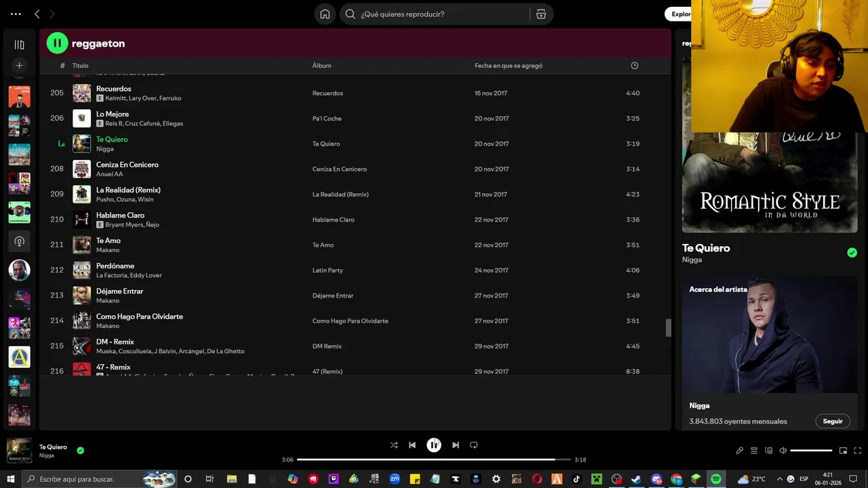Open the Latin Hits playlist in the sidebar
The width and height of the screenshot is (868, 488).
pyautogui.click(x=19, y=97)
